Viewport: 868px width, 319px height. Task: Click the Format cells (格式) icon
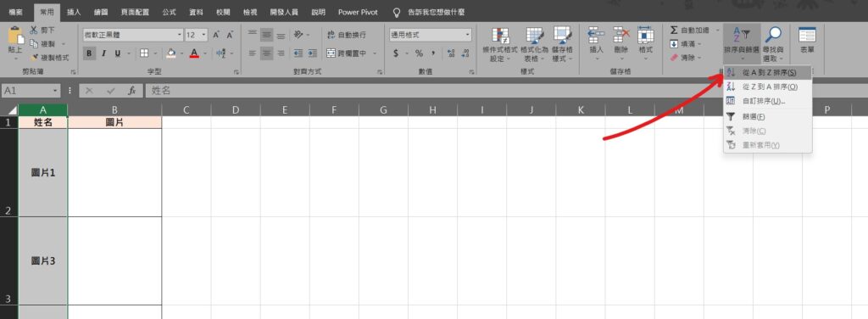(645, 36)
